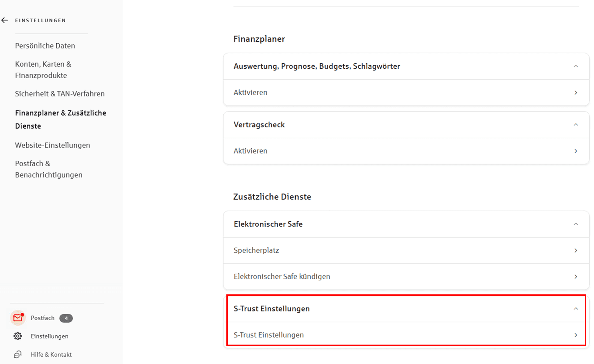This screenshot has width=594, height=364.
Task: Click the Hilfe & Kontakt headset icon
Action: pyautogui.click(x=18, y=354)
